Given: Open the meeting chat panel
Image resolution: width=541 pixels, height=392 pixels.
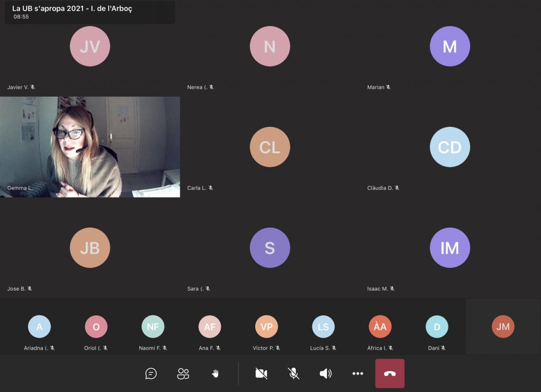Looking at the screenshot, I should (151, 374).
